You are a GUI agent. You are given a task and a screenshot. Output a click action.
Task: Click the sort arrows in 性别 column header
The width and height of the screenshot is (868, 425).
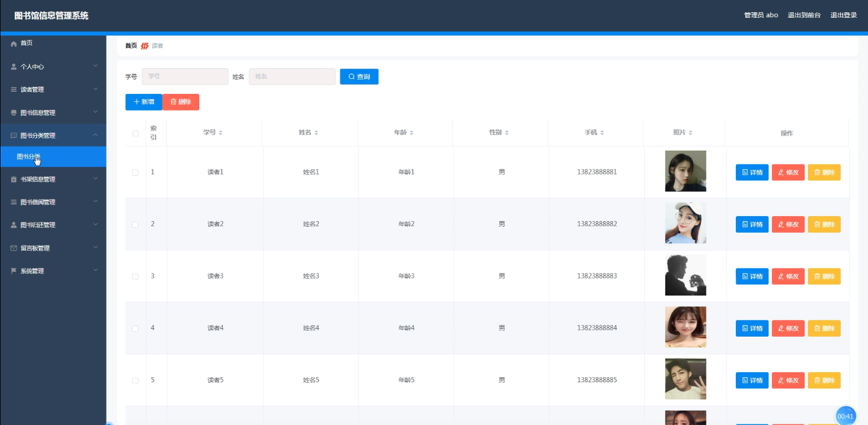506,133
